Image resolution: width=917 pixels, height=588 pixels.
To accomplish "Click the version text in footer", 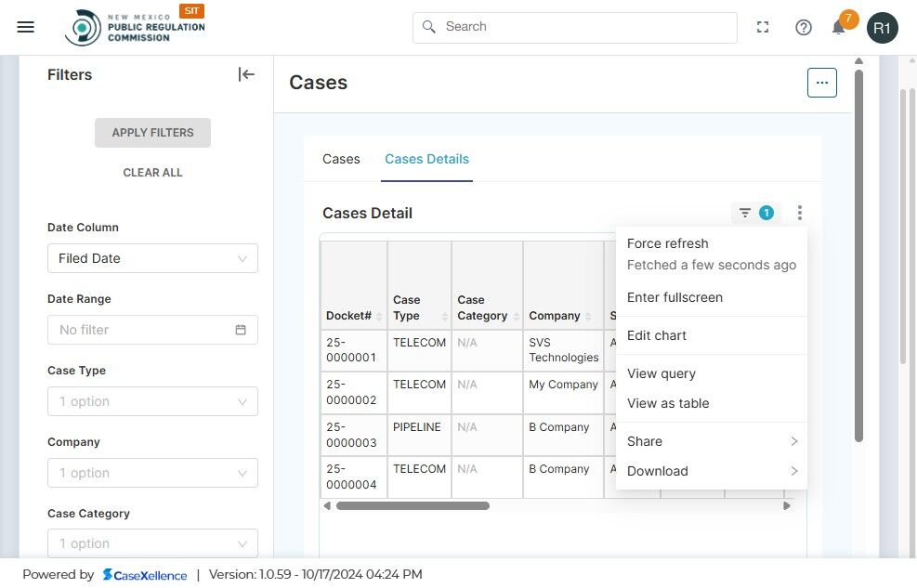I will pyautogui.click(x=315, y=575).
